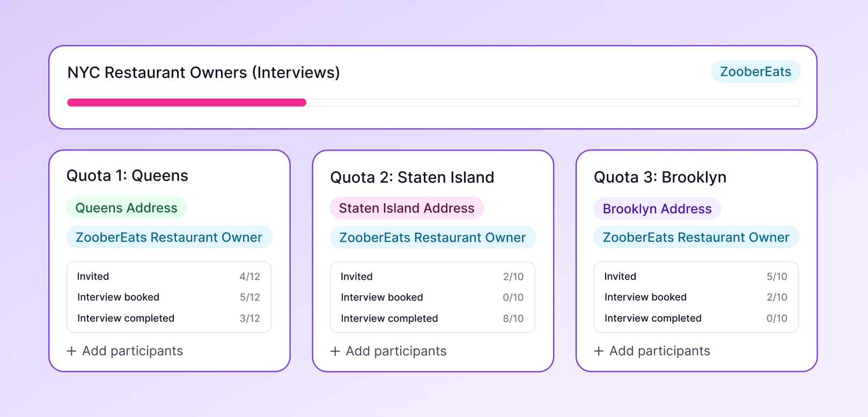Click the Invited label in Staten Island card
Screen dimensions: 868x417
pyautogui.click(x=357, y=277)
